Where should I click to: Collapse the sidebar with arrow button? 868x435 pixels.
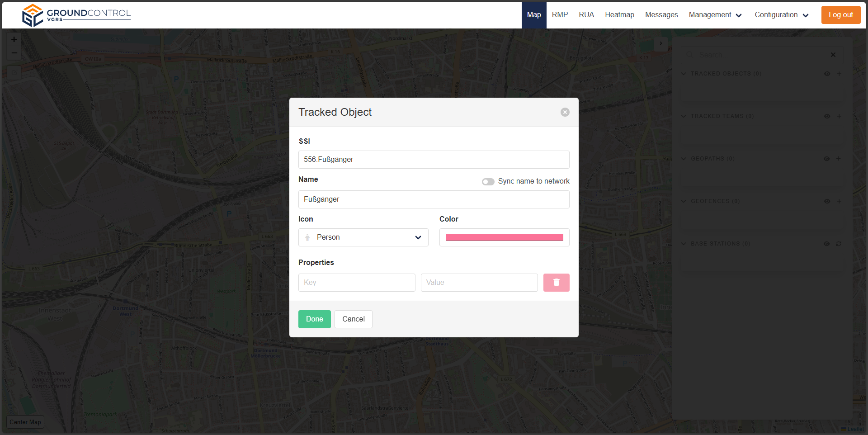[660, 43]
